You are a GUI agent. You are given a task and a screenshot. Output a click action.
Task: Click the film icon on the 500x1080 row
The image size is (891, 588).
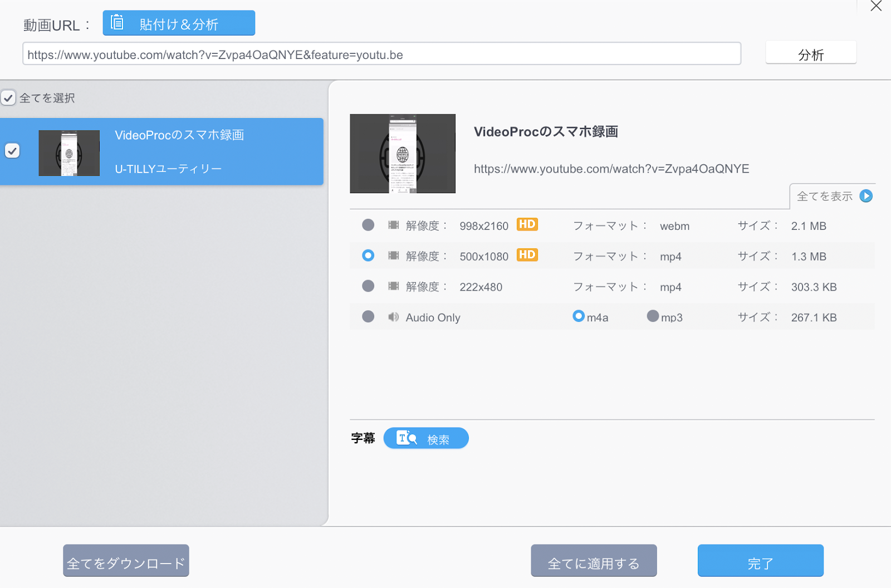pos(393,256)
